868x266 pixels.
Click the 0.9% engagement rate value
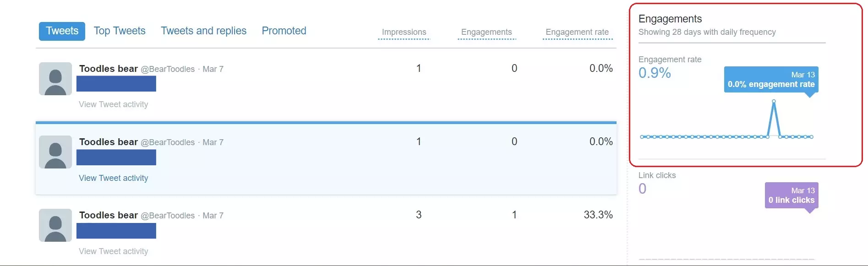coord(655,73)
